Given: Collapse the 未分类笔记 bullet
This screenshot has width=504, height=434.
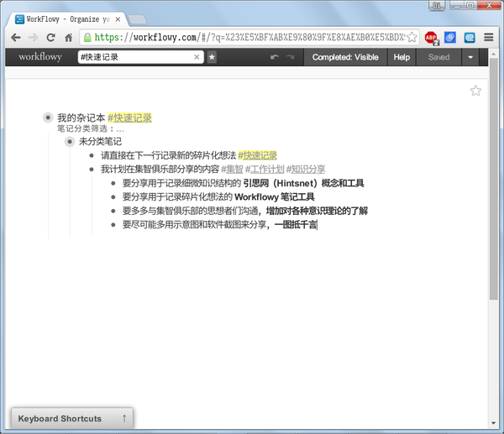Looking at the screenshot, I should pyautogui.click(x=70, y=141).
